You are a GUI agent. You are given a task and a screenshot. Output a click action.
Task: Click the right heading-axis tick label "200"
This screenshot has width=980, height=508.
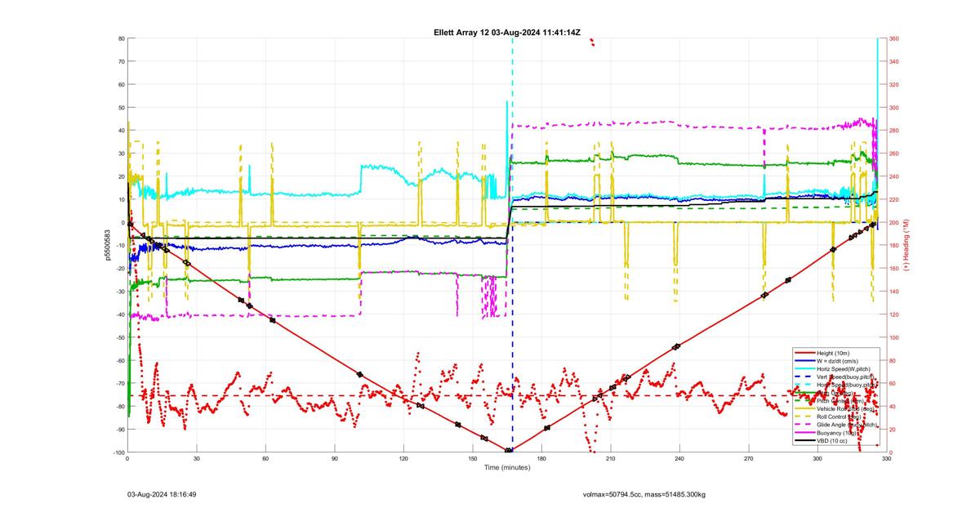[x=895, y=222]
